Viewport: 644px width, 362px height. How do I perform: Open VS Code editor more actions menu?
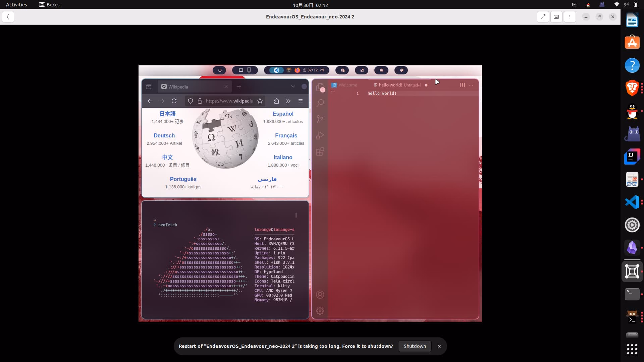(x=471, y=85)
